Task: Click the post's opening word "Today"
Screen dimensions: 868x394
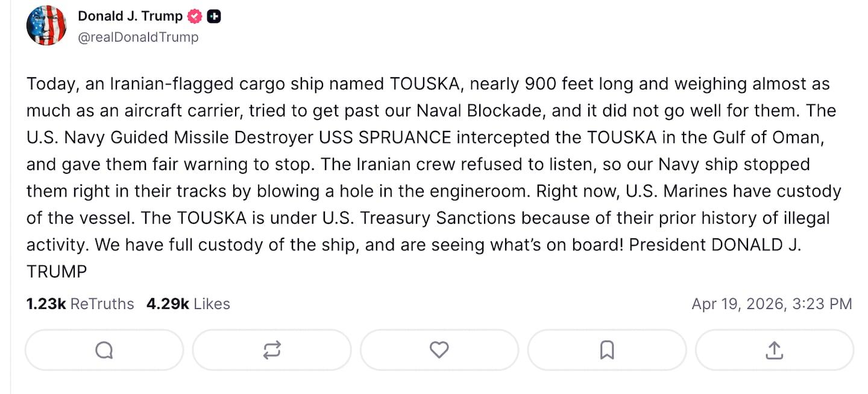Action: click(51, 84)
